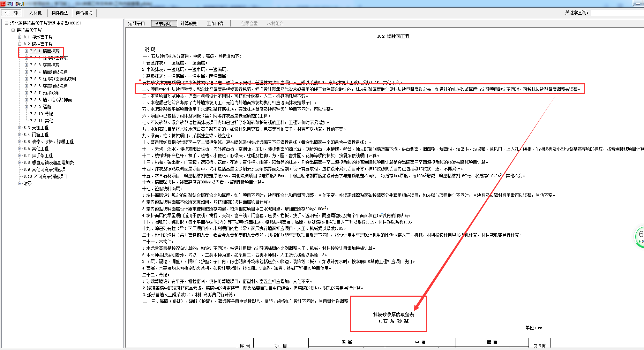This screenshot has height=350, width=644.
Task: Click the 中层 table column header
Action: point(420,342)
